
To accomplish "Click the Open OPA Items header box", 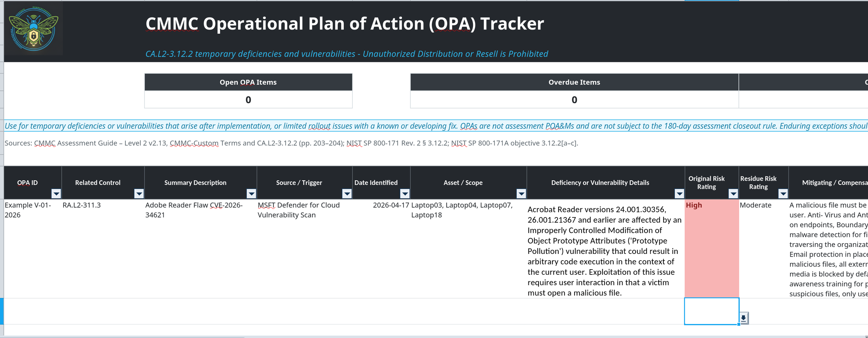I will (248, 82).
